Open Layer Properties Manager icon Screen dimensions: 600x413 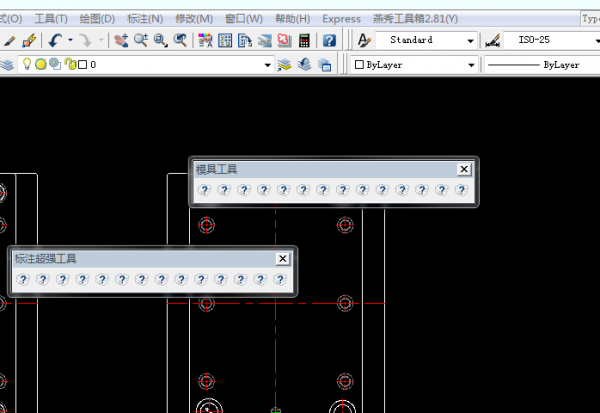[7, 65]
